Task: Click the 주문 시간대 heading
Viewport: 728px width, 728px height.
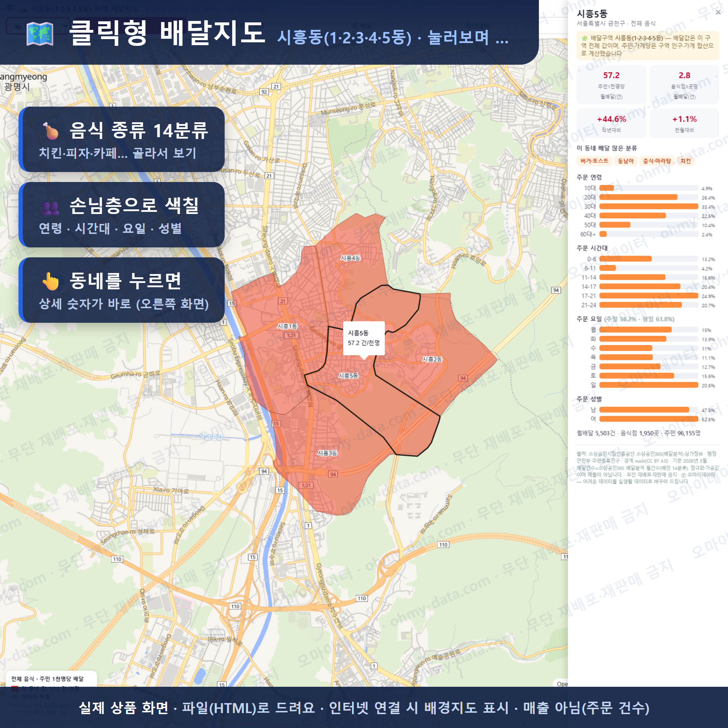Action: tap(592, 248)
